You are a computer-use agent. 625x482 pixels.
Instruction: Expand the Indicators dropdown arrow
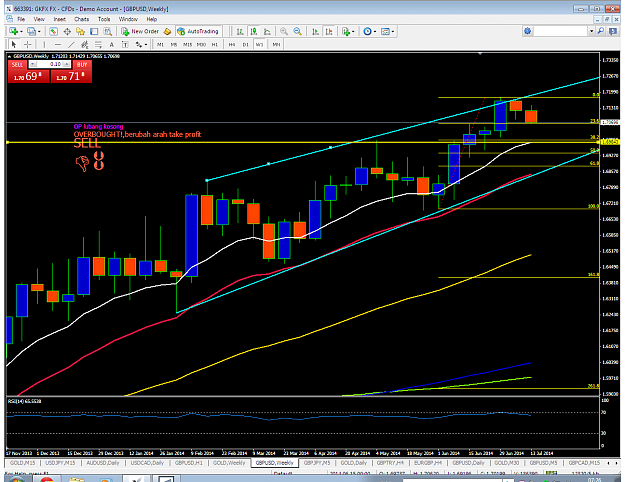coord(353,31)
